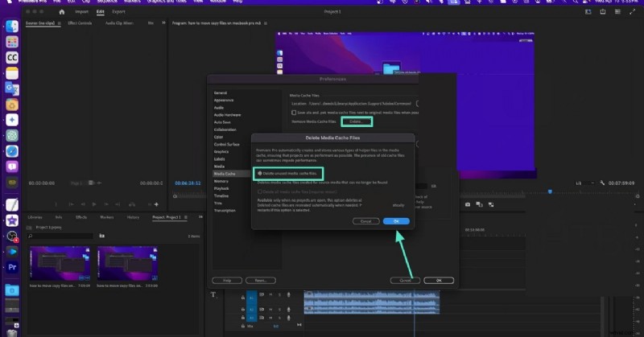This screenshot has height=337, width=644.
Task: Open Effect Controls tab
Action: pos(80,23)
